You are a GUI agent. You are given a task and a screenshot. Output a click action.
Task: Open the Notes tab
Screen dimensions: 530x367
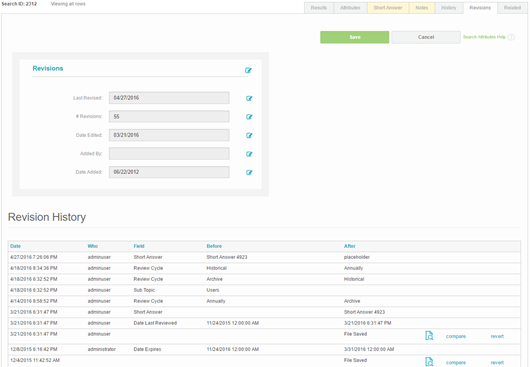(x=422, y=8)
